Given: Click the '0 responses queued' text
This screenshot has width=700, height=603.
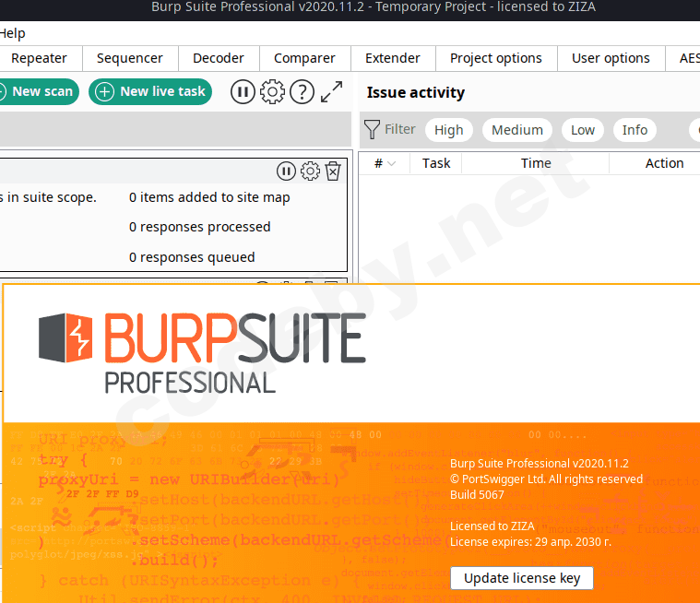Looking at the screenshot, I should point(192,257).
